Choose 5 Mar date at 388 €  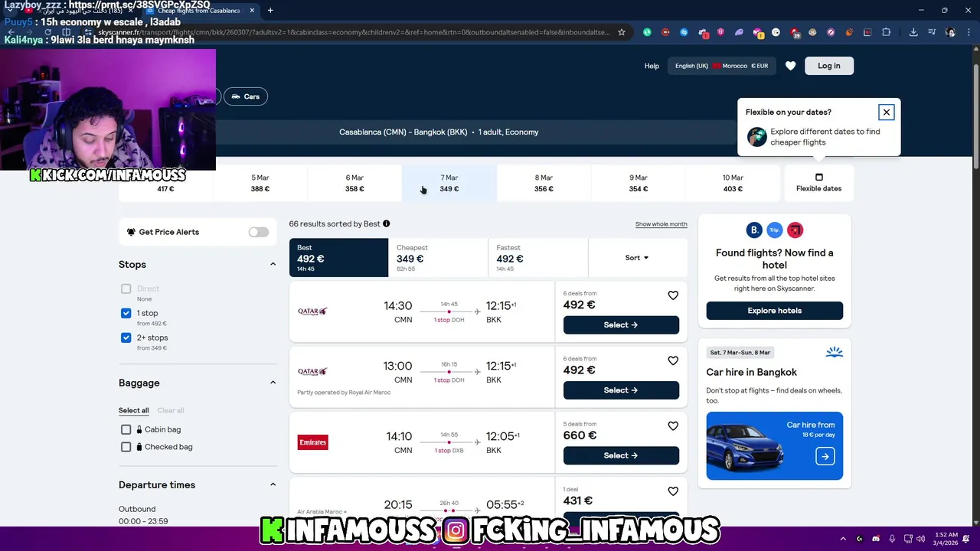pos(260,183)
